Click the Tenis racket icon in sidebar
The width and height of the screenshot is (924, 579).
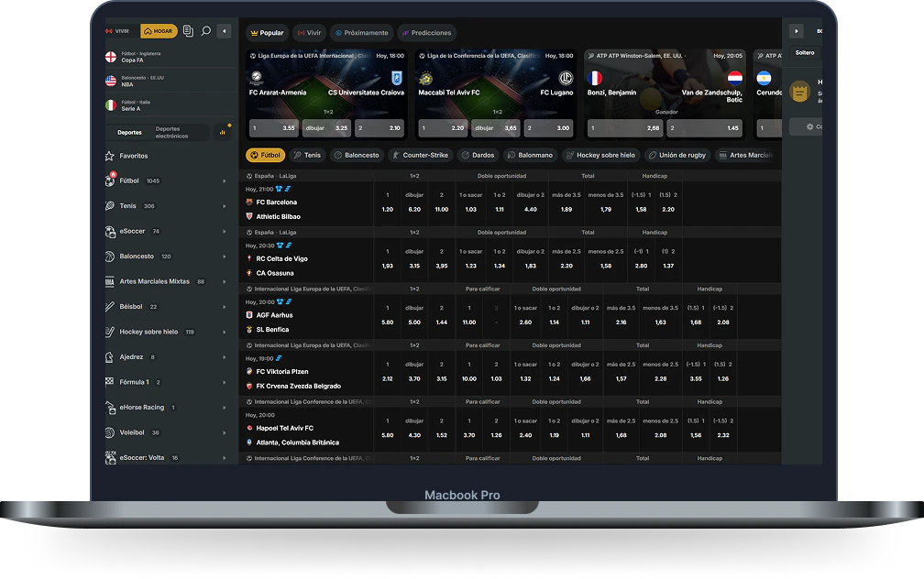coord(110,205)
